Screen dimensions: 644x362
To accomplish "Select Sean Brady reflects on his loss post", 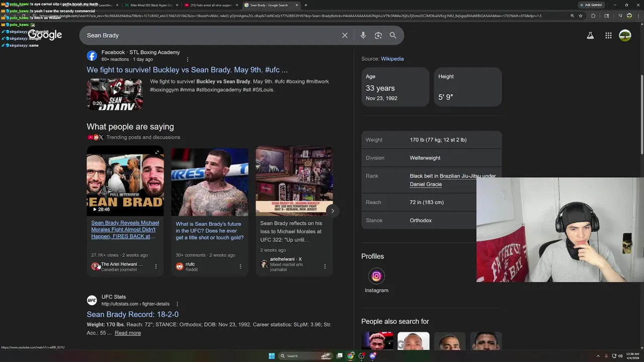I will coord(291,231).
